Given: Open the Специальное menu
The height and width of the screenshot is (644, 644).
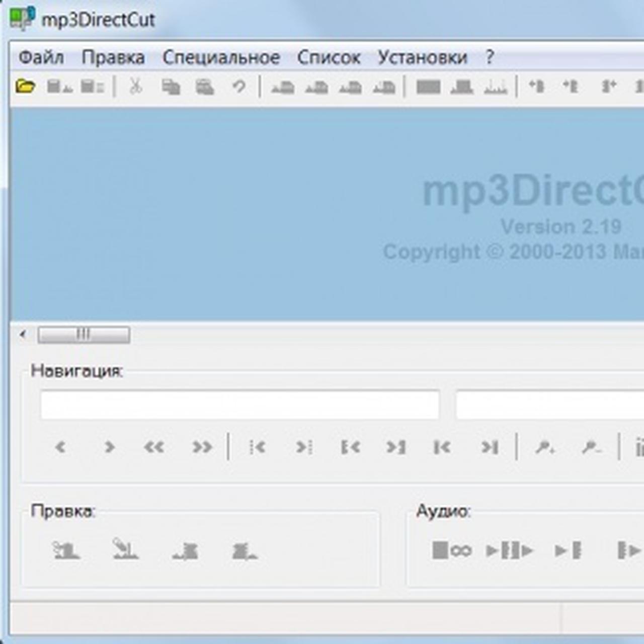Looking at the screenshot, I should 221,57.
